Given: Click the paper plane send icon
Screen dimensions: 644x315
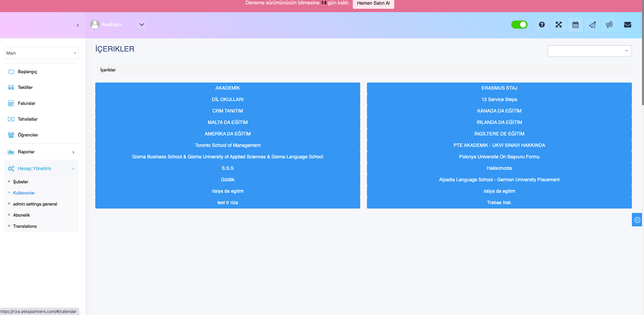Looking at the screenshot, I should 592,25.
